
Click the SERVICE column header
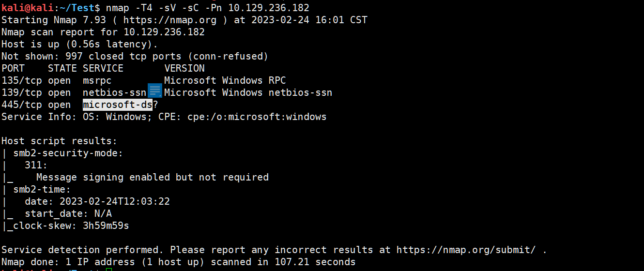103,69
